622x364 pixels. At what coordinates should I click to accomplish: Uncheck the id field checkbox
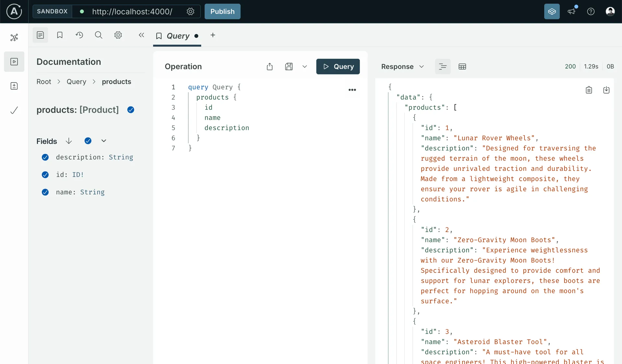45,175
